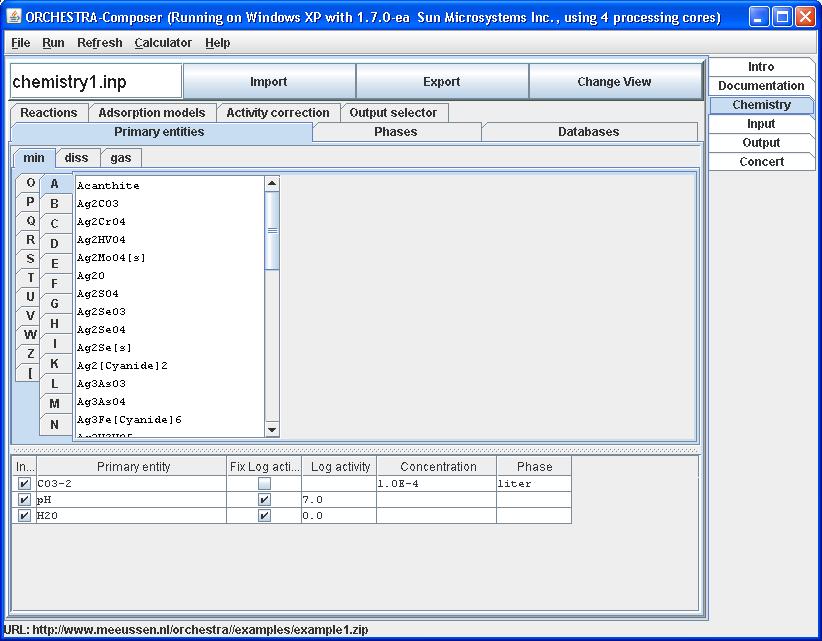The image size is (822, 641).
Task: Click the pH log activity value 7.0
Action: click(x=339, y=499)
